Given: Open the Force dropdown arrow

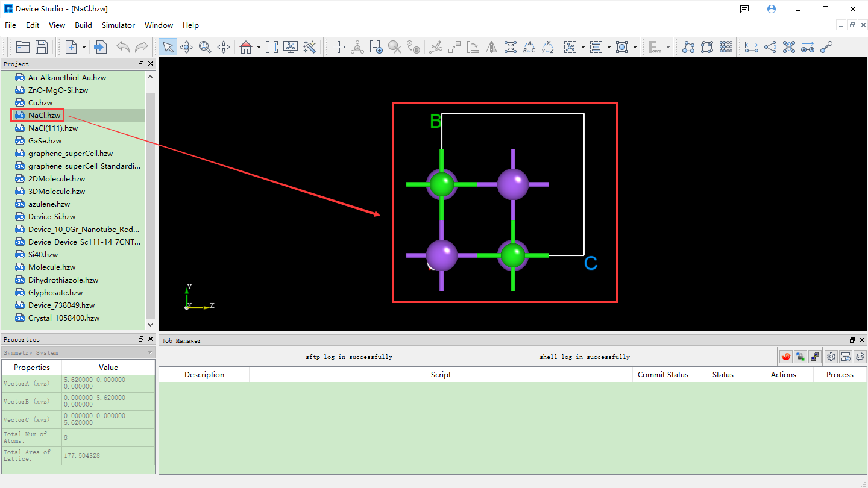Looking at the screenshot, I should point(668,47).
